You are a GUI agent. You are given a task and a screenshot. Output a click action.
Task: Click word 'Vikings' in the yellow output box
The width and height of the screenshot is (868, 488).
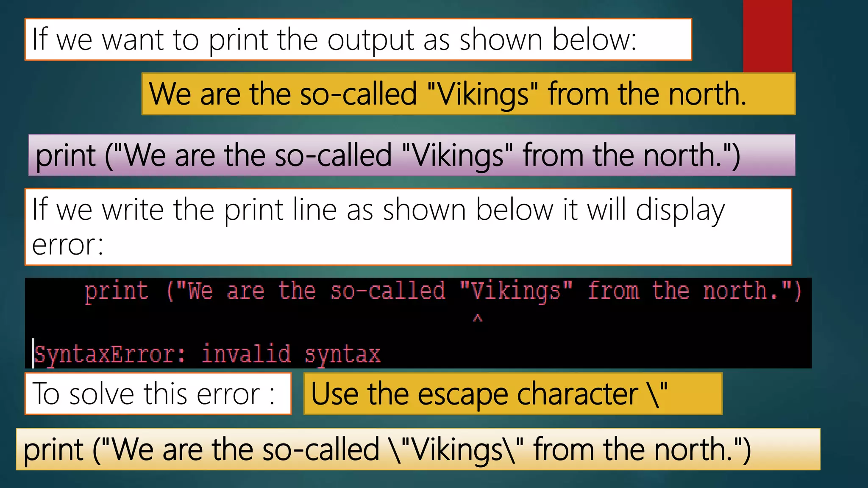click(483, 94)
